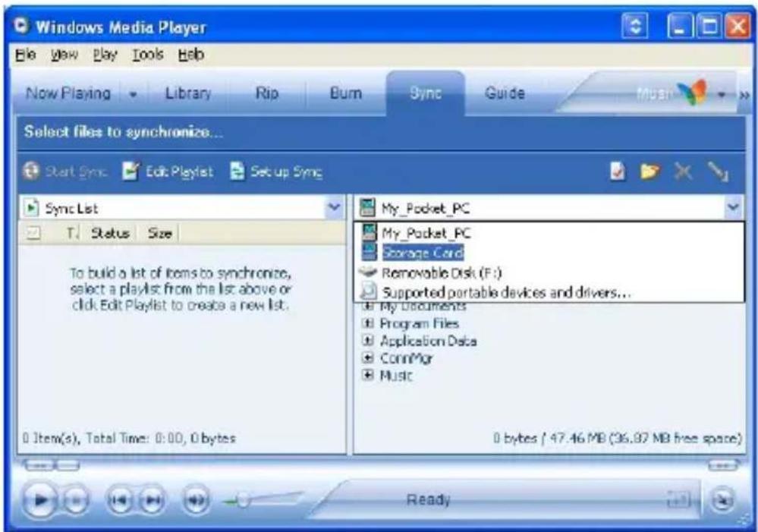The width and height of the screenshot is (758, 532).
Task: Open the View menu
Action: 64,54
